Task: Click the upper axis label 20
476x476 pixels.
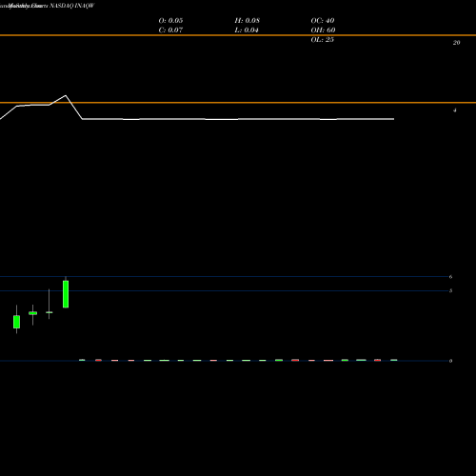Action: point(456,43)
